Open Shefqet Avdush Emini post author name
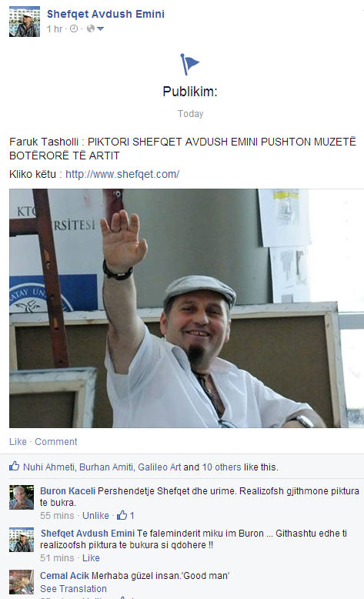Viewport: 364px width, 599px height. click(x=105, y=14)
